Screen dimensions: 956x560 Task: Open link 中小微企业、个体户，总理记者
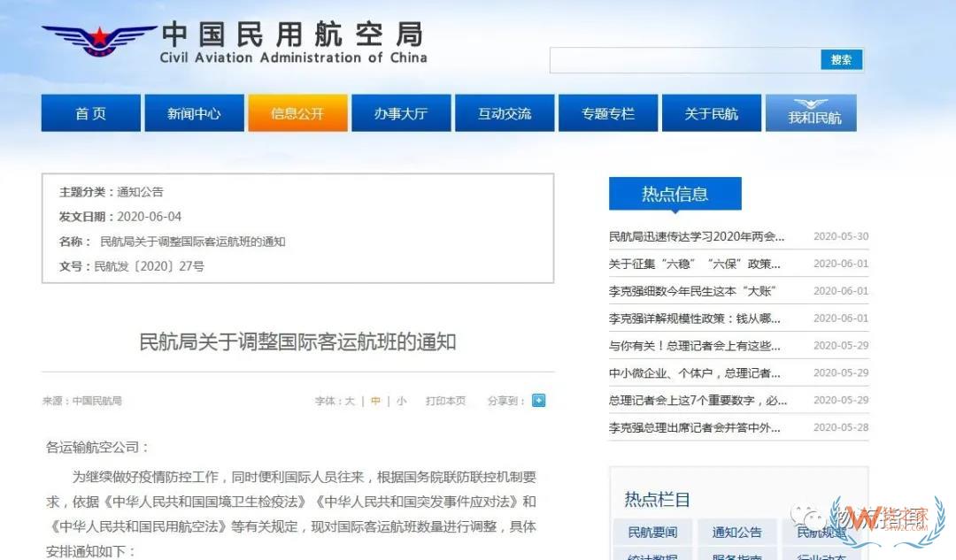[695, 373]
